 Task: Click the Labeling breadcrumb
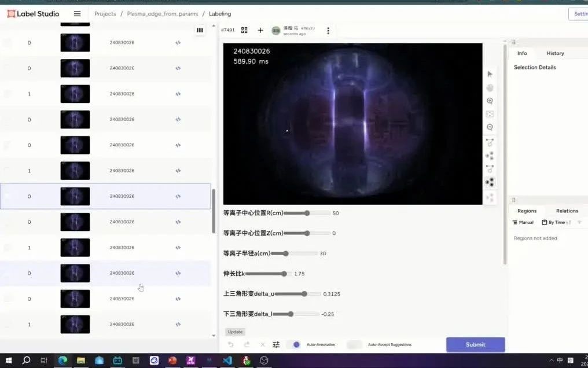click(220, 14)
